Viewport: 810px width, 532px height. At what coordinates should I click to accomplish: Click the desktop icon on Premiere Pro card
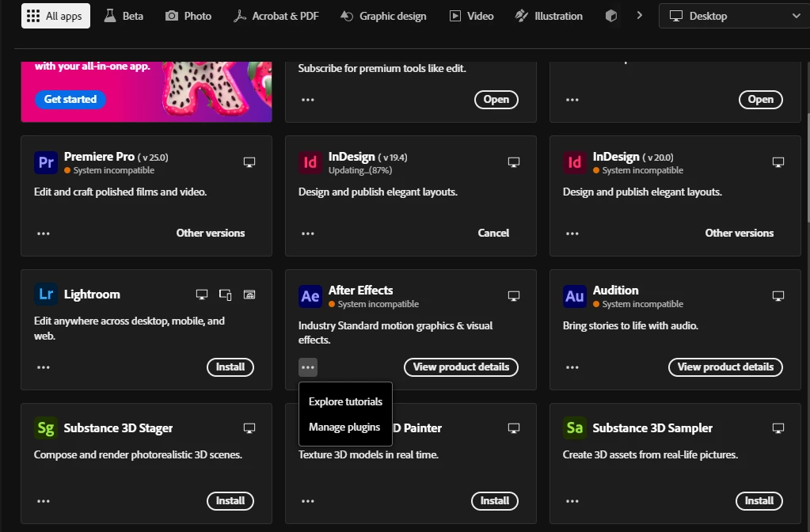coord(249,162)
